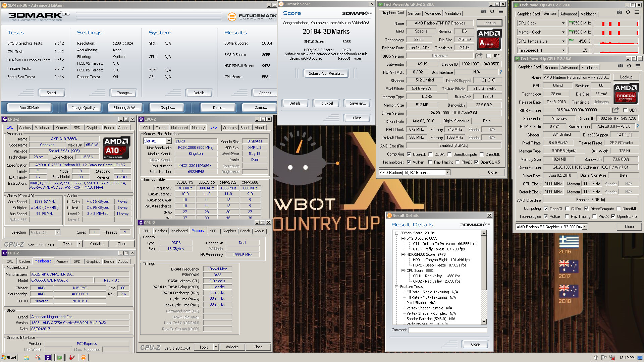Click the GPU Clock sensor graph
This screenshot has height=362, width=644.
click(616, 23)
